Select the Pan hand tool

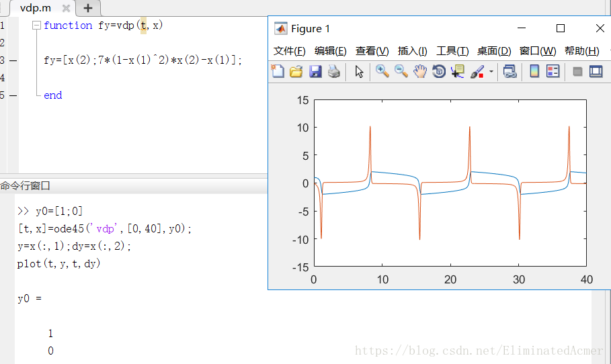(420, 71)
